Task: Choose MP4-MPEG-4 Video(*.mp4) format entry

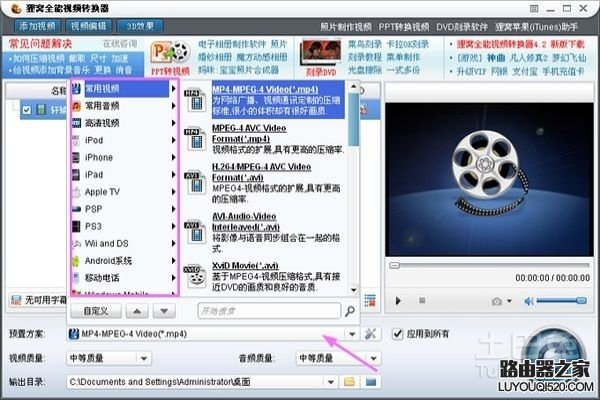Action: tap(264, 100)
